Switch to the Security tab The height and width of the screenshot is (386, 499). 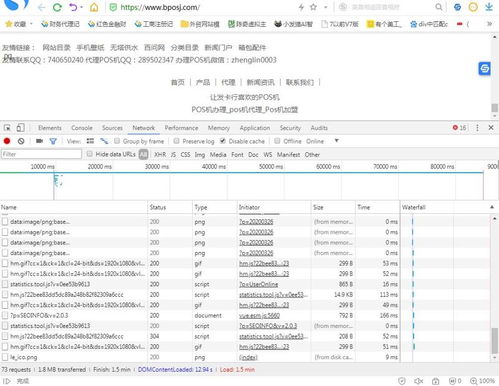pyautogui.click(x=290, y=128)
